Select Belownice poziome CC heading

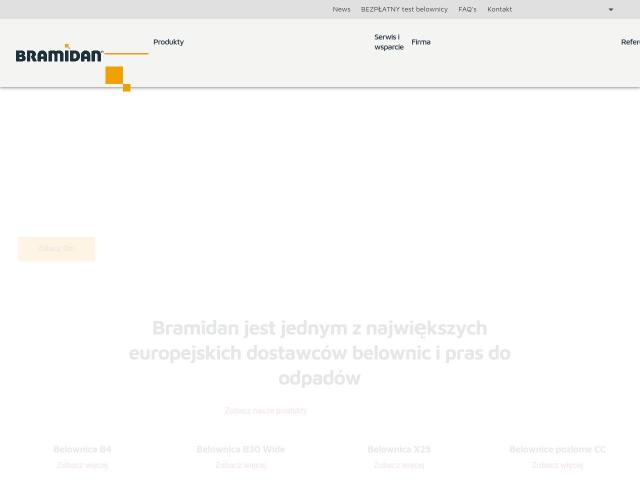558,449
